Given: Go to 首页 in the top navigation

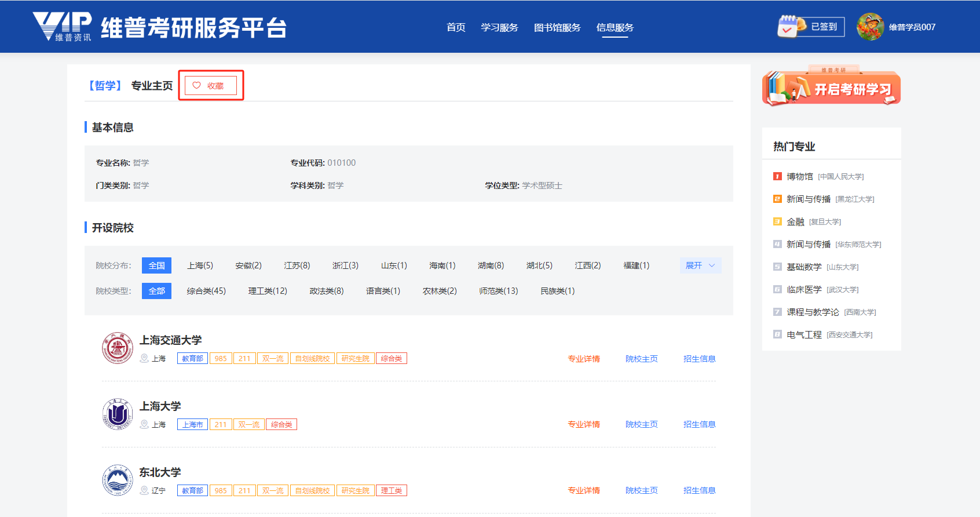Looking at the screenshot, I should (456, 27).
